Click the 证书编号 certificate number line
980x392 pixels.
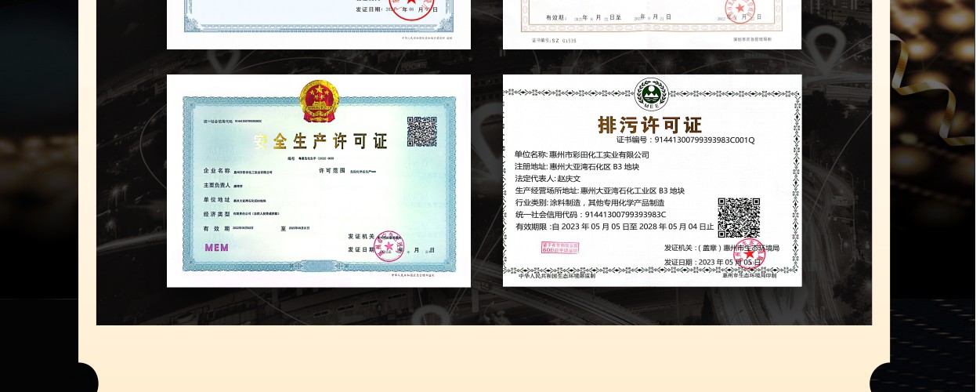point(685,140)
